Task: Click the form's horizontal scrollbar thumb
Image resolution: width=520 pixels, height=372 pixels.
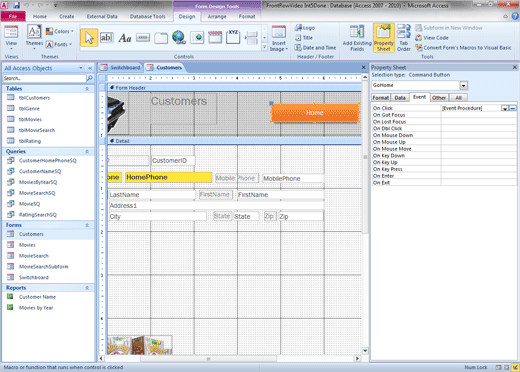Action: click(x=208, y=359)
